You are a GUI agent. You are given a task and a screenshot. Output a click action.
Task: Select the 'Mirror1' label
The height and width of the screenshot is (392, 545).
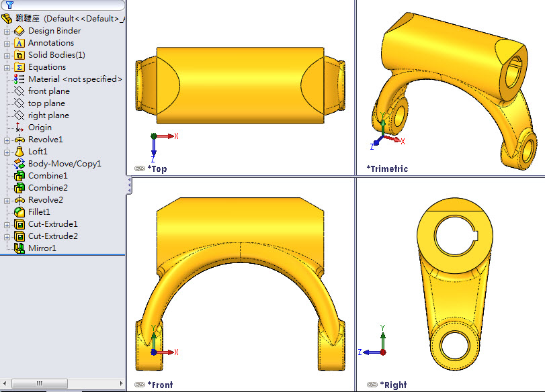coord(42,248)
